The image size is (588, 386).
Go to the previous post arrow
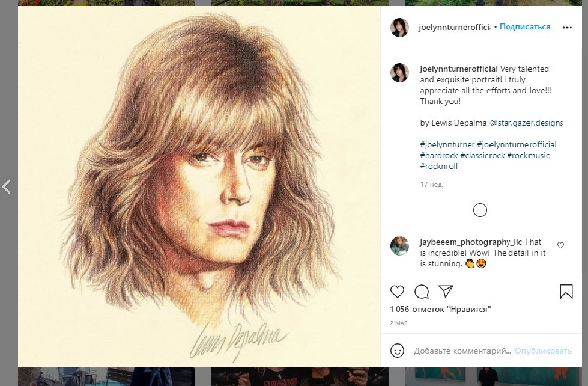point(7,186)
